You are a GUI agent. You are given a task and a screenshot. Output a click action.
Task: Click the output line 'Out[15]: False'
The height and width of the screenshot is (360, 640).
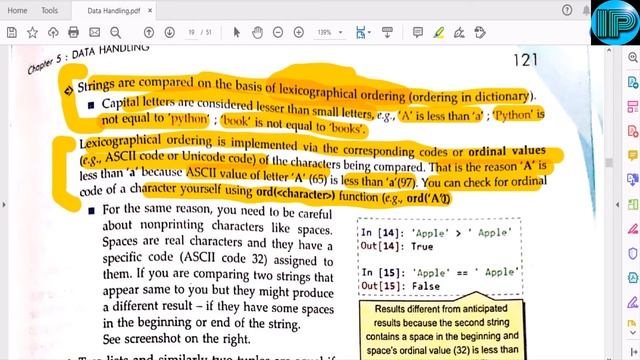click(x=400, y=286)
